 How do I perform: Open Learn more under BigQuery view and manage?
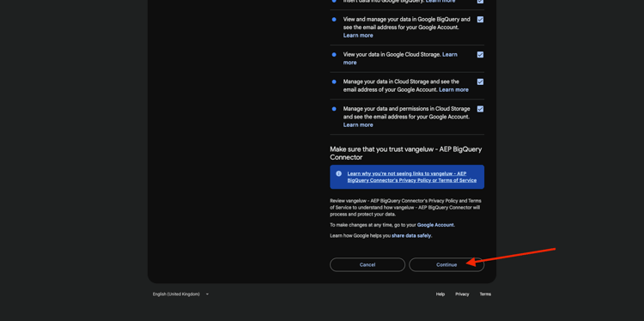point(358,35)
